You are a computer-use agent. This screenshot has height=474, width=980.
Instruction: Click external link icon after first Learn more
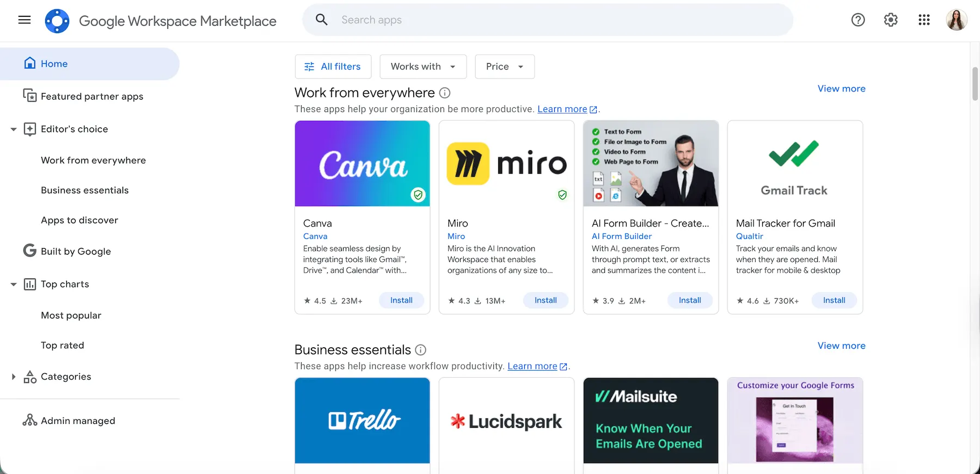click(593, 109)
